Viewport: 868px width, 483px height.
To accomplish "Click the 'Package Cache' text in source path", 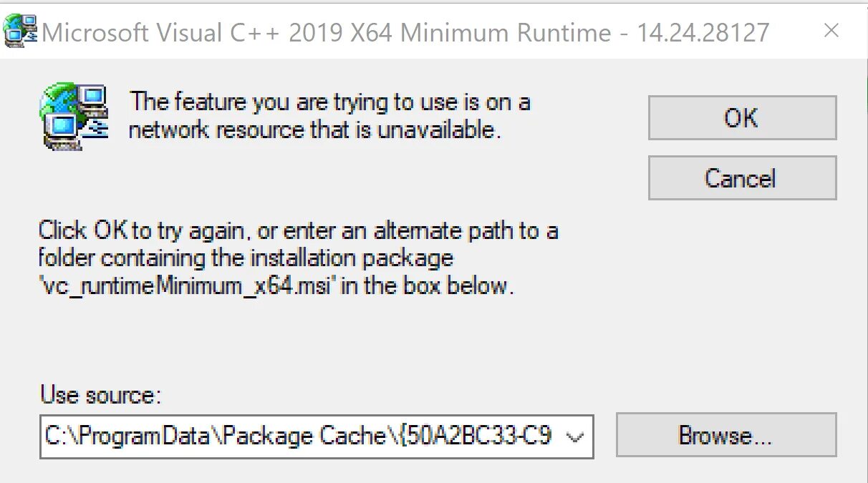I will [x=305, y=436].
